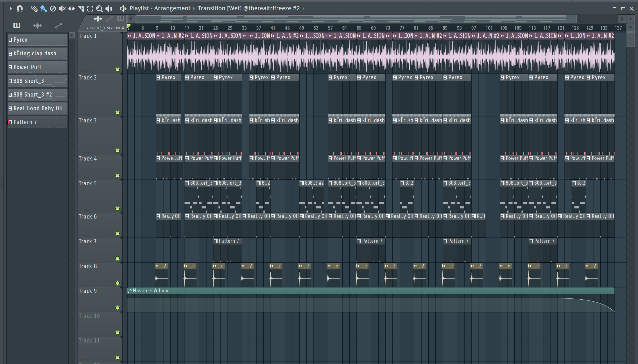Select Real Hood Baby OH pattern
The width and height of the screenshot is (638, 364).
(37, 108)
